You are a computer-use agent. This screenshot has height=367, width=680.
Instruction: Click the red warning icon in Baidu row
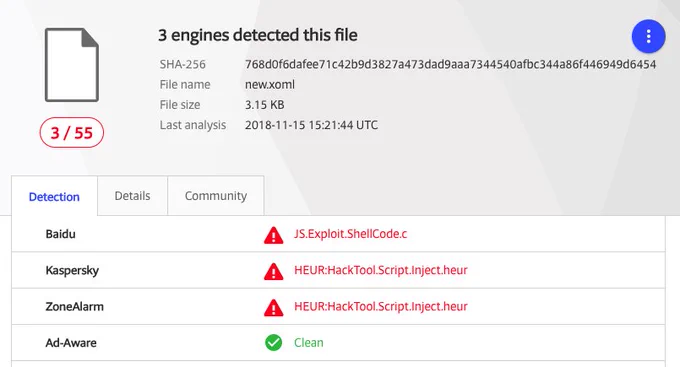tap(274, 235)
